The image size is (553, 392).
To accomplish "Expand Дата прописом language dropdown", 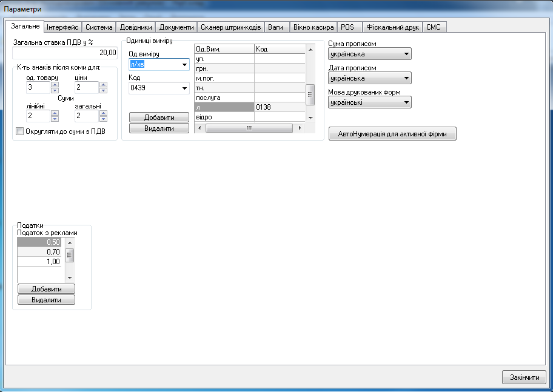I will (406, 78).
